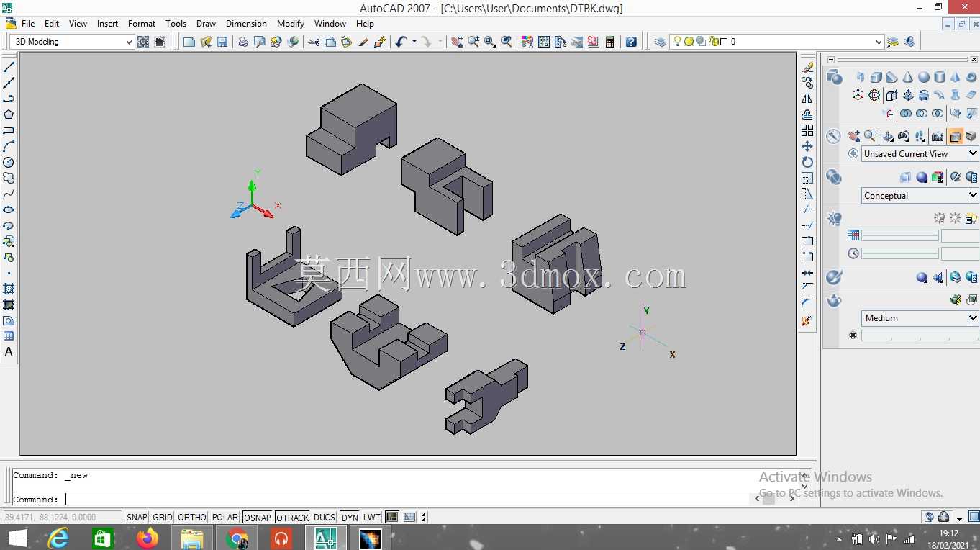Image resolution: width=980 pixels, height=550 pixels.
Task: Open the Modify menu
Action: pos(291,23)
